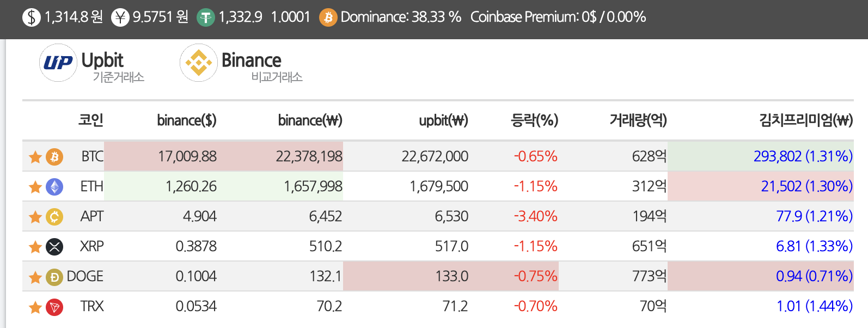Click ETH kimchi premium 21,502 (1.30%)
Image resolution: width=868 pixels, height=328 pixels.
(x=807, y=186)
